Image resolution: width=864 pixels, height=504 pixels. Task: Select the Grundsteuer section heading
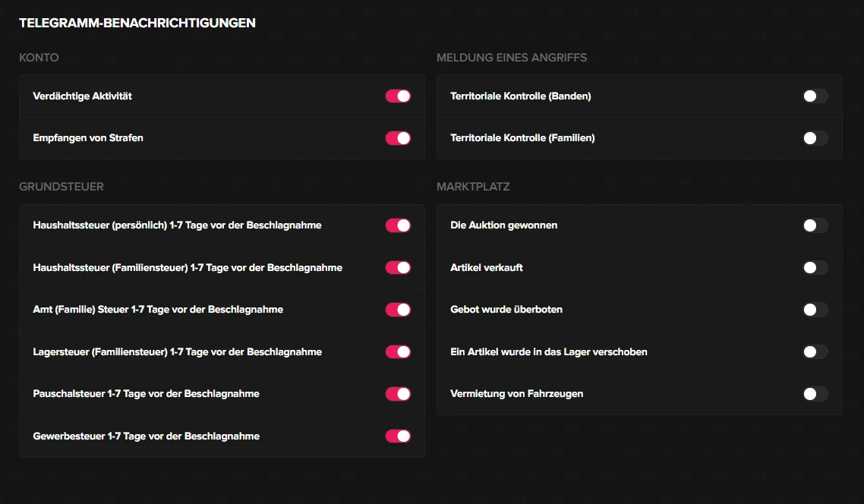61,187
